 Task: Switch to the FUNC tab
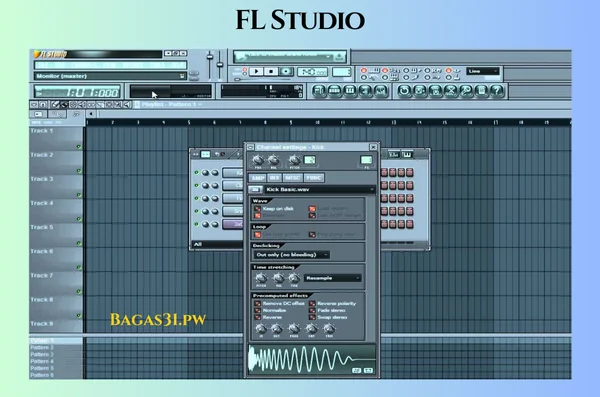click(314, 178)
